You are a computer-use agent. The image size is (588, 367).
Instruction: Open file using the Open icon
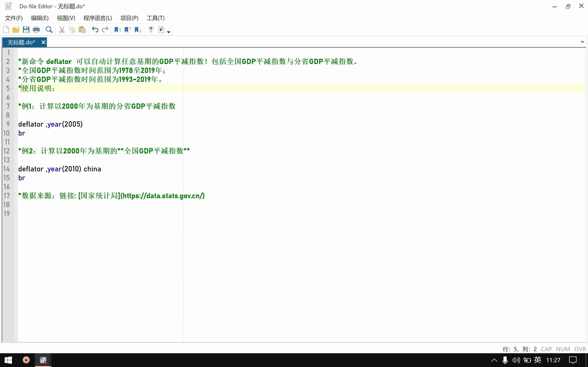coord(17,30)
